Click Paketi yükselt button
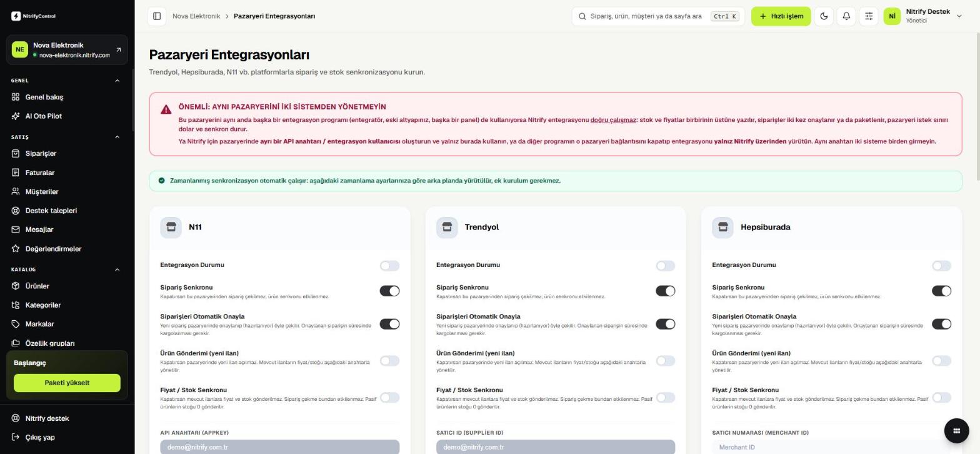The image size is (980, 454). [67, 383]
